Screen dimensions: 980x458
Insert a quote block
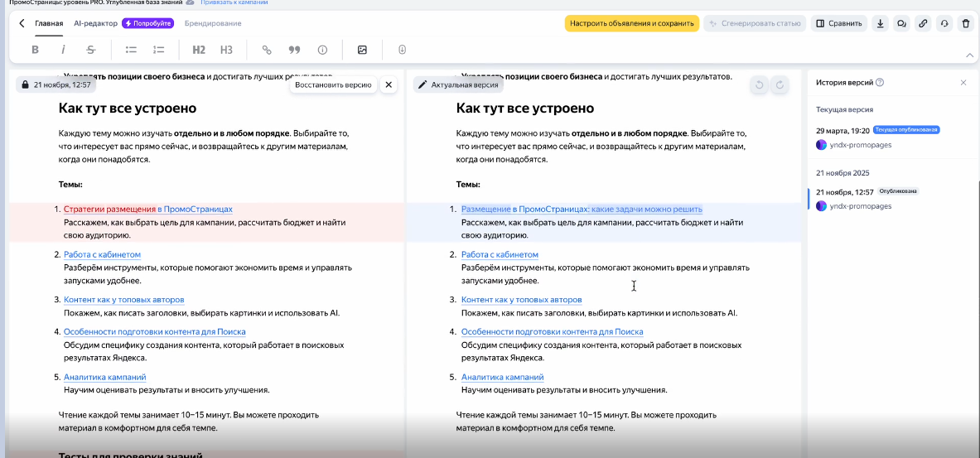(293, 50)
